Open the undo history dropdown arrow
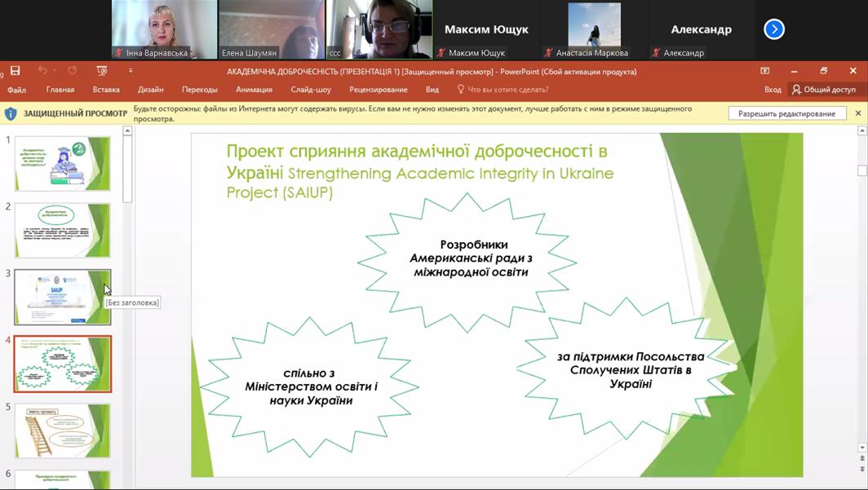868x490 pixels. 54,72
